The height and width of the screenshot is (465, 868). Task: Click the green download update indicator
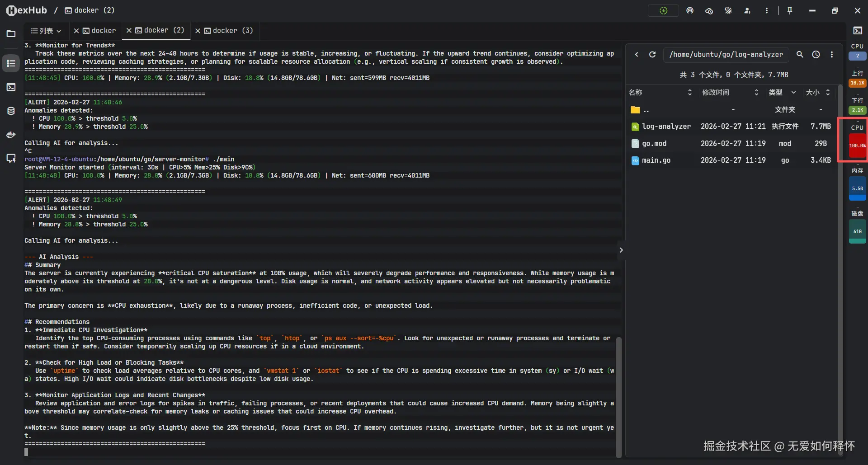[663, 10]
